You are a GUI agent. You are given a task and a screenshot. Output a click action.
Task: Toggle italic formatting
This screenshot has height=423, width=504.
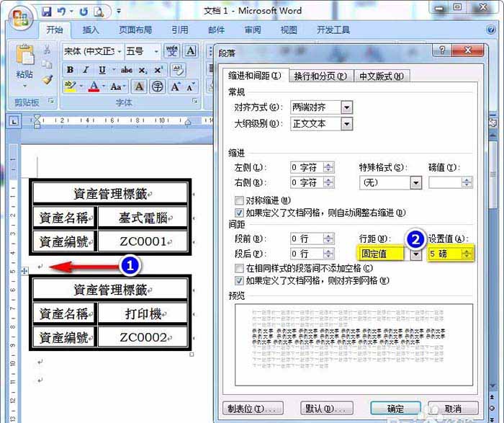[86, 70]
